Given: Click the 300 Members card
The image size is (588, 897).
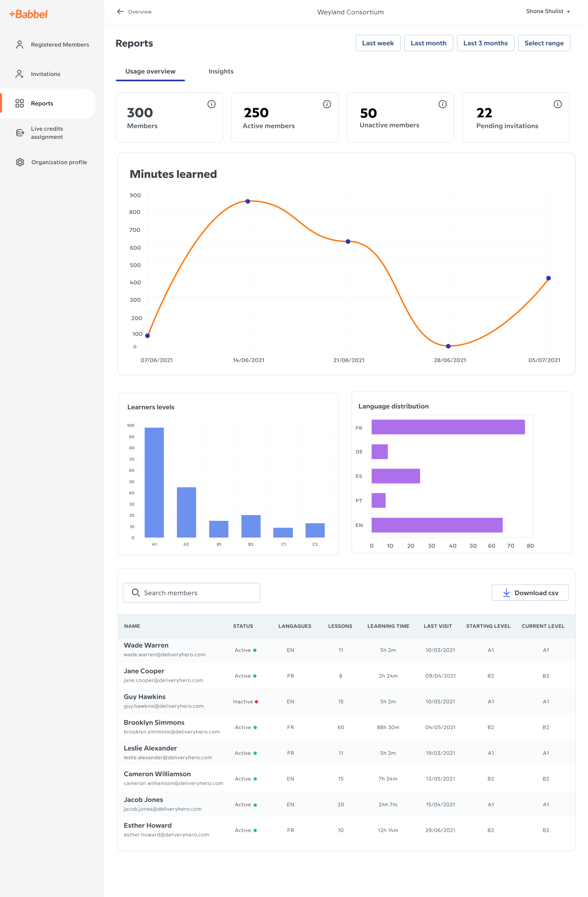Looking at the screenshot, I should point(169,118).
